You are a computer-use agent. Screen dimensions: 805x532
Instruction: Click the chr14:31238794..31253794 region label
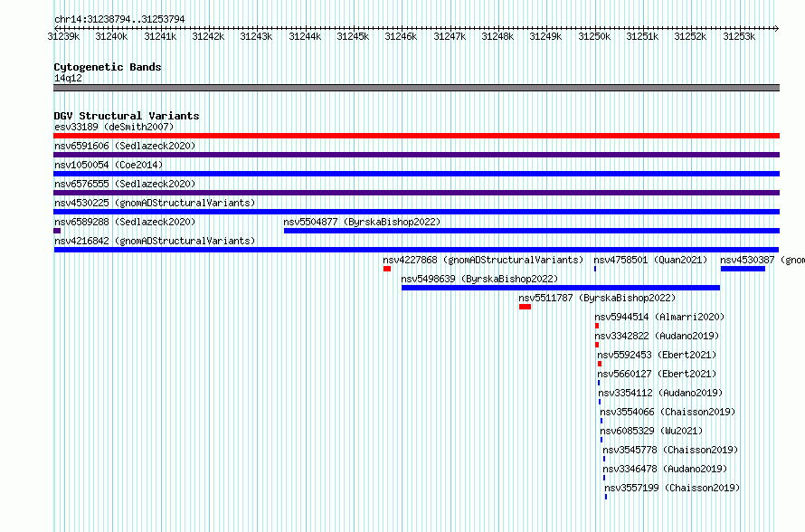click(x=119, y=19)
